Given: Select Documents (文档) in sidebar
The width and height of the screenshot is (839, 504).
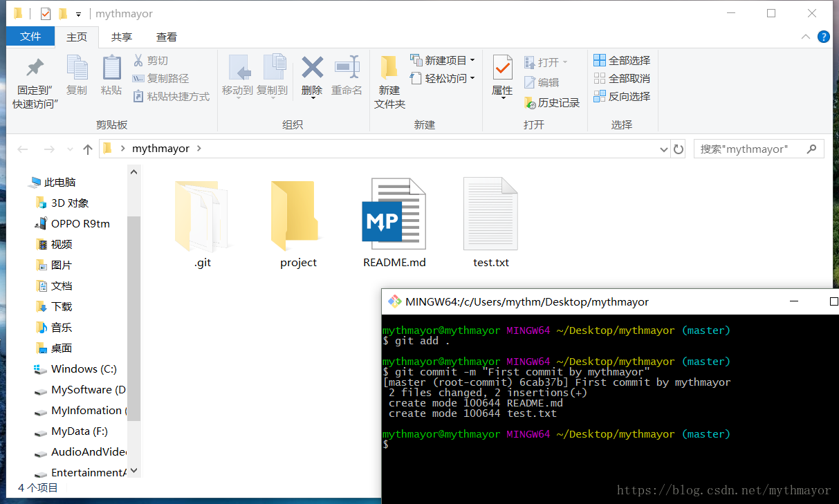Looking at the screenshot, I should 54,286.
